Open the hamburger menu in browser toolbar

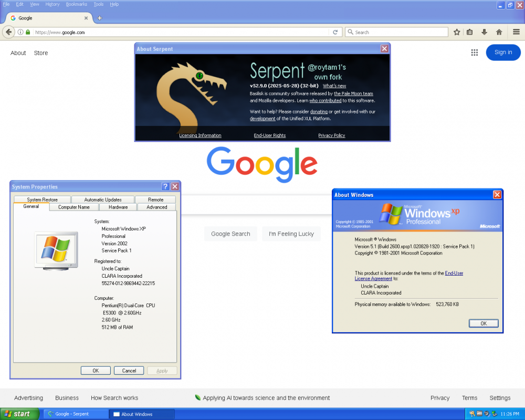tap(516, 32)
